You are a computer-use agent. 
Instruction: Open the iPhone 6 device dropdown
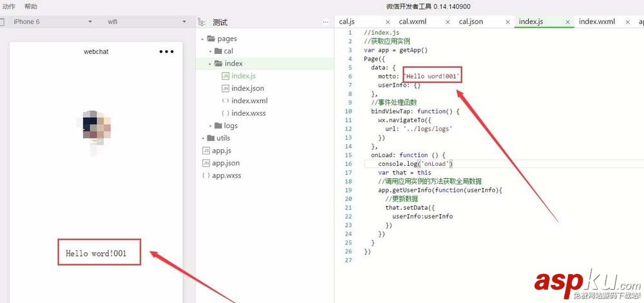pyautogui.click(x=52, y=22)
